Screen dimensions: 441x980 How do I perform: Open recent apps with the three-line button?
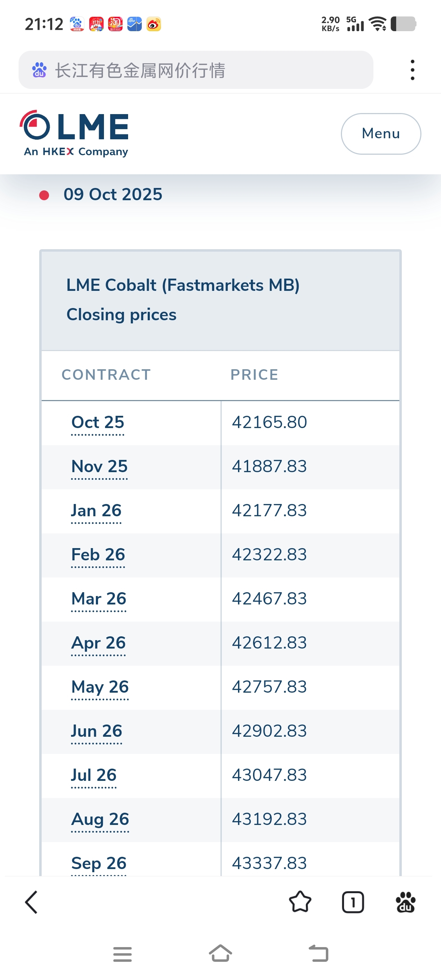(122, 954)
